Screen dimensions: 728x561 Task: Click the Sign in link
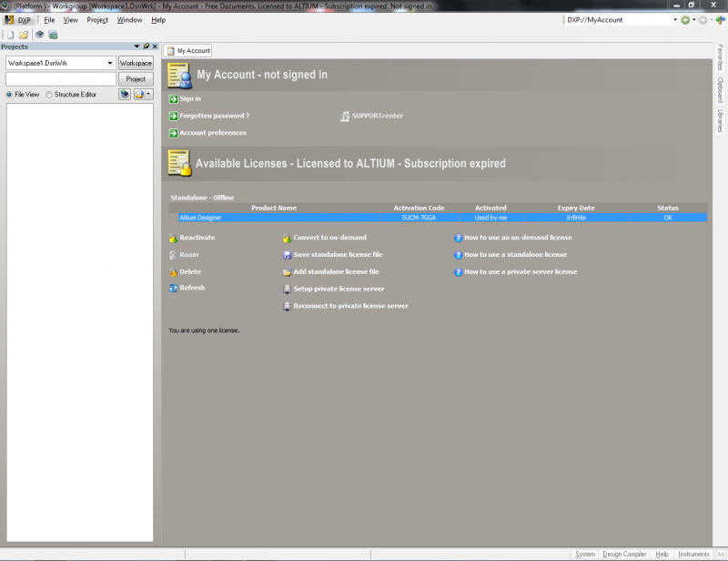[190, 99]
